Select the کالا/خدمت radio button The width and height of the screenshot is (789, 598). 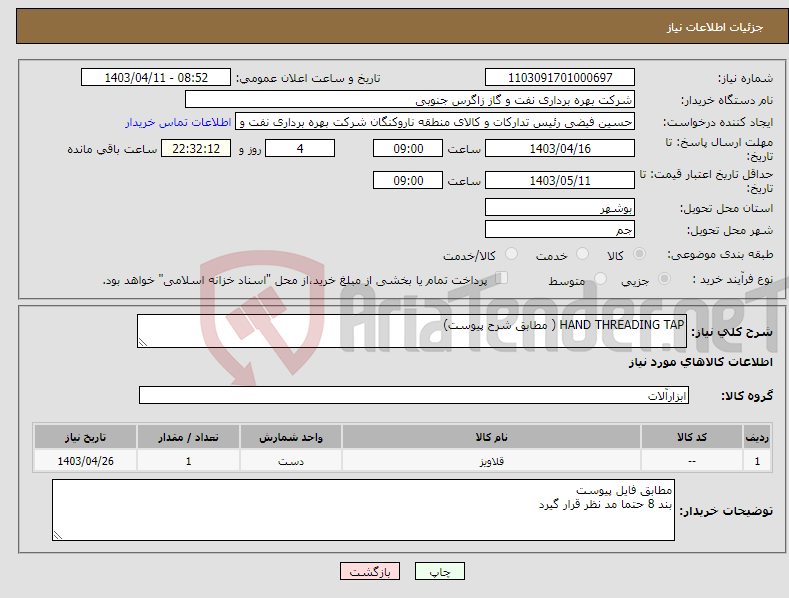511,254
